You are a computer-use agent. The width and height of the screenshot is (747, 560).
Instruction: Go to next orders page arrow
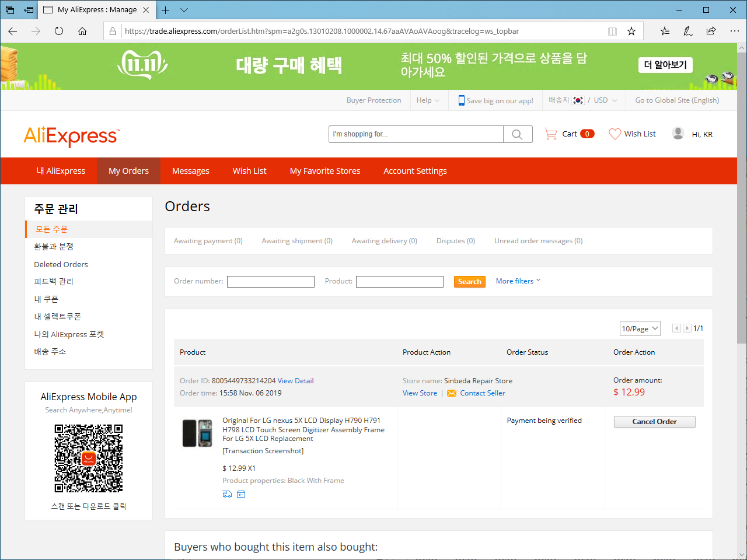pos(687,328)
